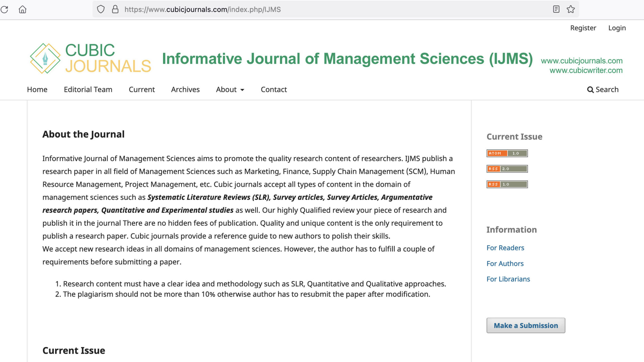The width and height of the screenshot is (644, 362).
Task: Expand the About dropdown menu
Action: coord(230,90)
